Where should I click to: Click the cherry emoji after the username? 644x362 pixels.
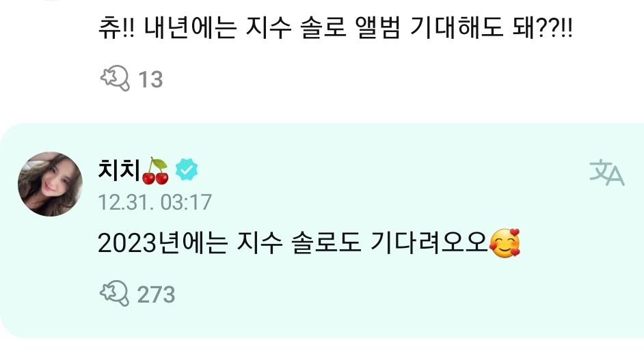tap(155, 170)
